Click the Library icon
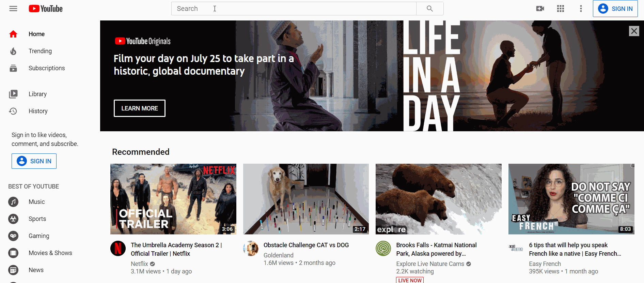644x283 pixels. coord(13,94)
